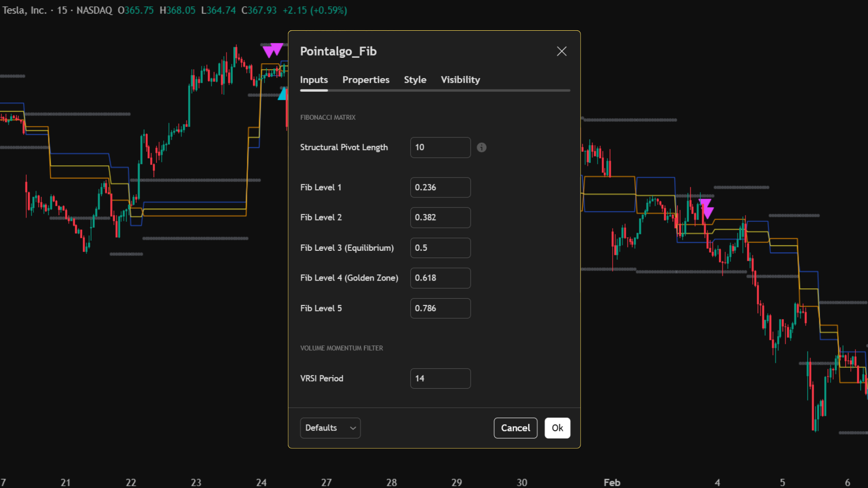Image resolution: width=868 pixels, height=488 pixels.
Task: Select the VRSI Period input box
Action: (x=440, y=378)
